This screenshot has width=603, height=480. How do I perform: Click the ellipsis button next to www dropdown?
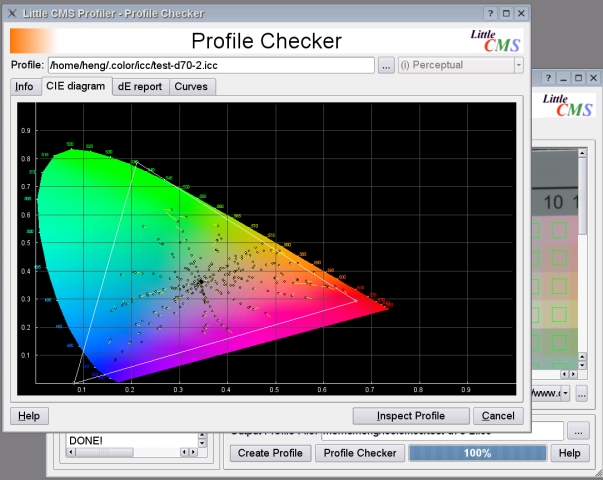pyautogui.click(x=581, y=394)
